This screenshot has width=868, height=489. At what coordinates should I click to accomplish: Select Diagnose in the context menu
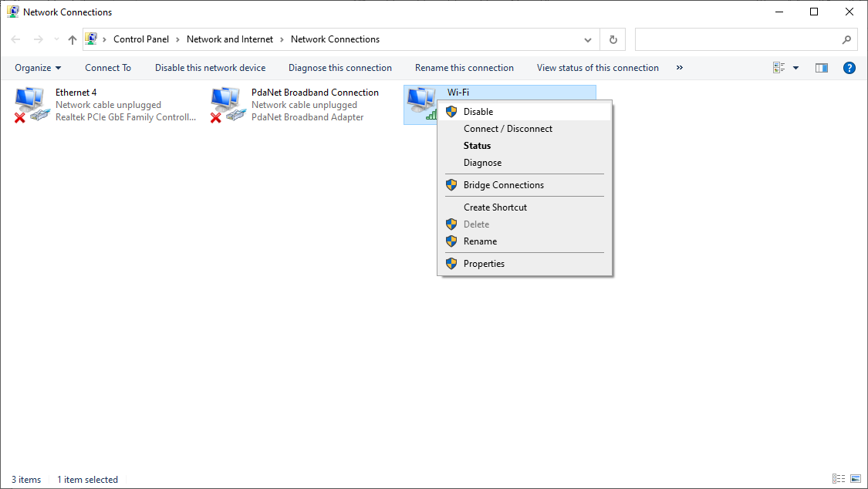coord(524,163)
